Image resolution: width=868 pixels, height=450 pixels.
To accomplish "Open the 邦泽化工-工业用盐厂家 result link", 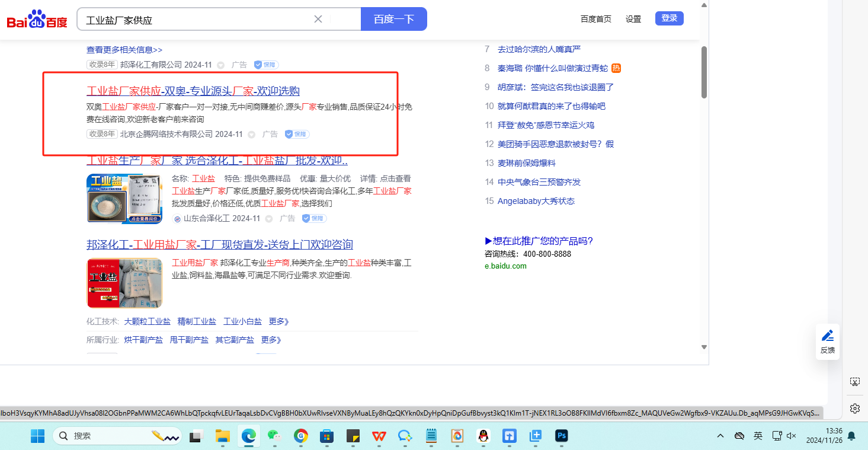I will pyautogui.click(x=219, y=244).
